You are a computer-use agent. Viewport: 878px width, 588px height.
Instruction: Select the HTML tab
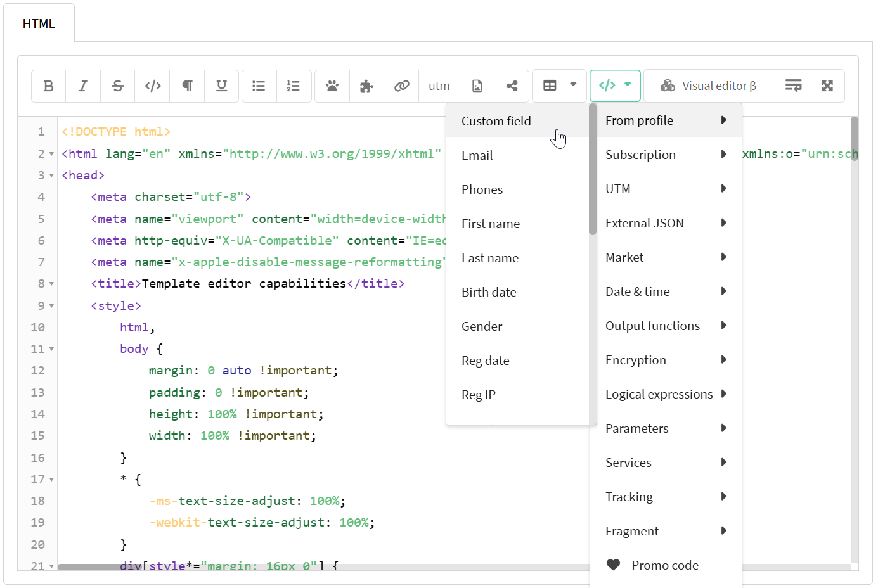click(39, 23)
